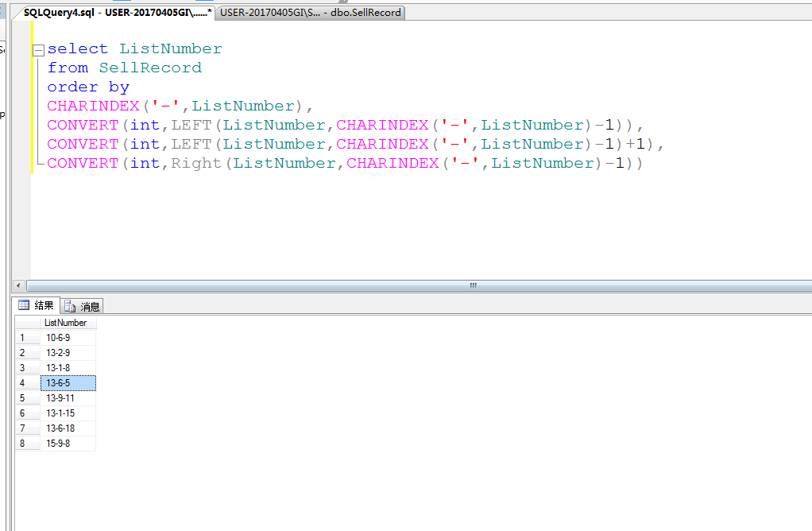
Task: Click the editor horizontal scrollbar thumb
Action: [x=420, y=285]
